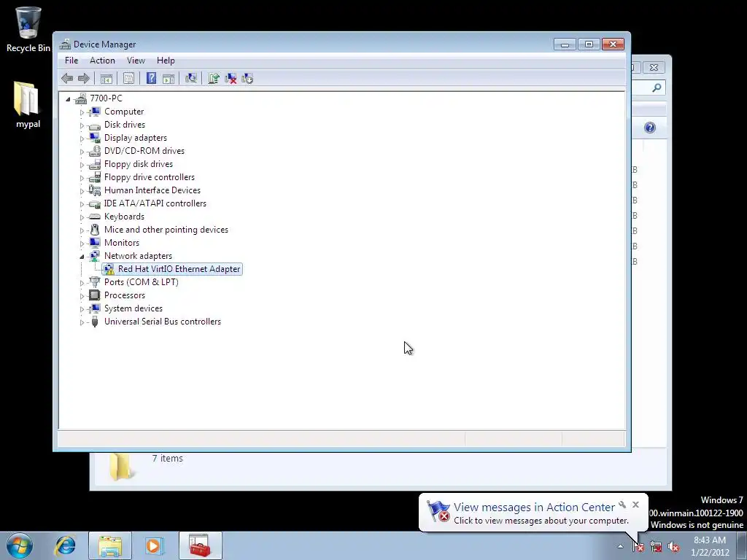Viewport: 747px width, 560px height.
Task: Expand the Display adapters category
Action: (82, 139)
